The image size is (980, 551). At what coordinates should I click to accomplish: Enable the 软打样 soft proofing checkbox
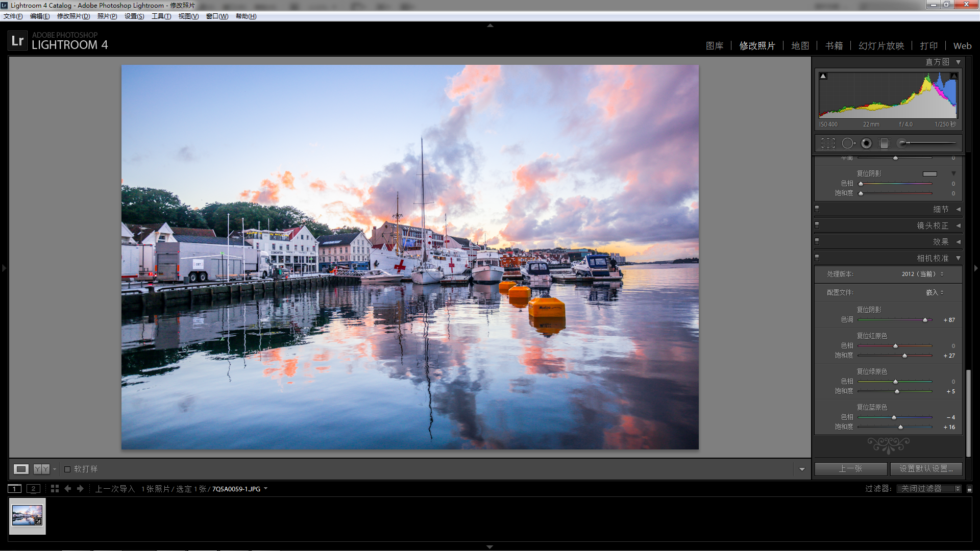pyautogui.click(x=67, y=469)
